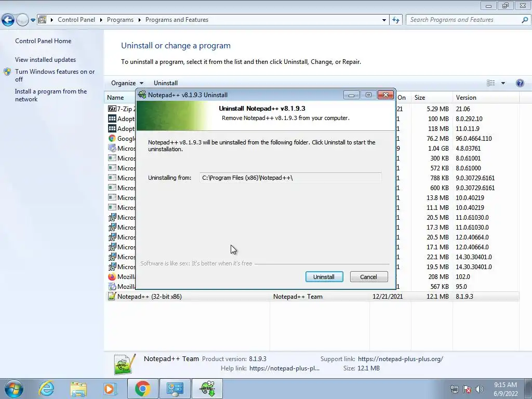Open Windows Explorer from taskbar

pos(78,389)
